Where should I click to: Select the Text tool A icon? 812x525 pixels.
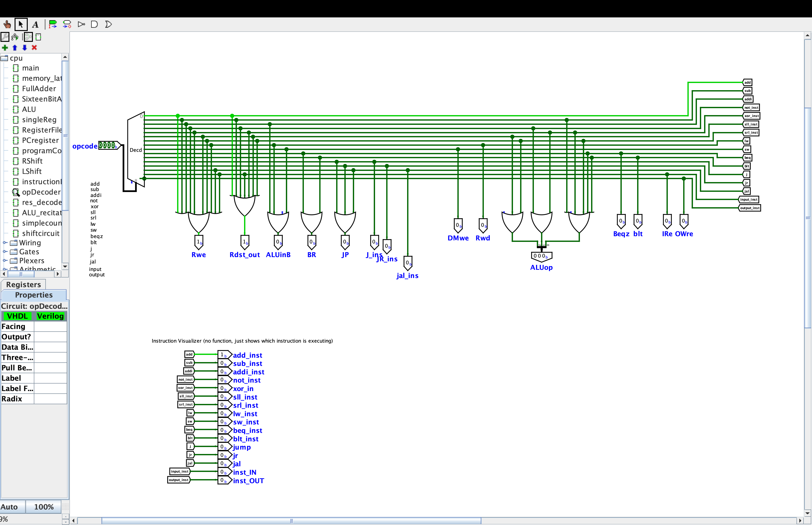[35, 24]
